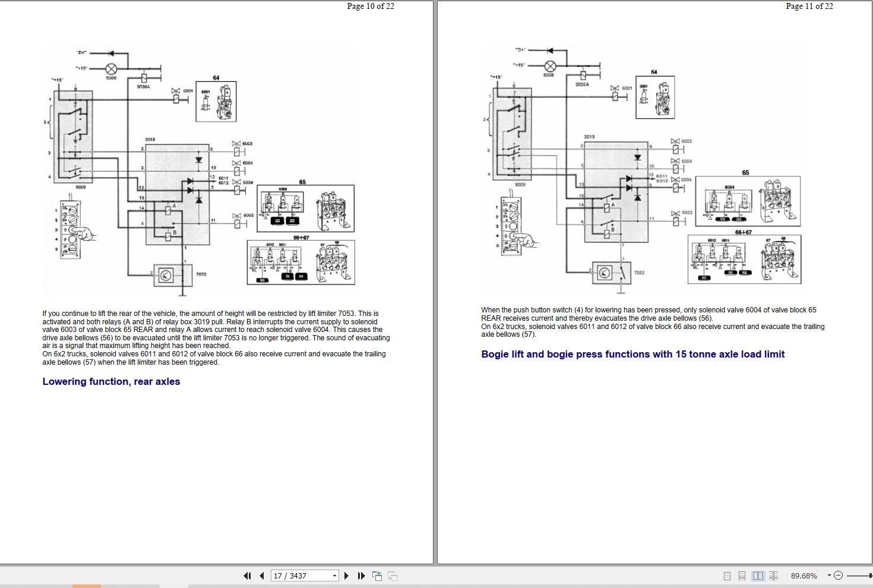Click the zoom out minus button
The image size is (873, 588).
pyautogui.click(x=838, y=576)
